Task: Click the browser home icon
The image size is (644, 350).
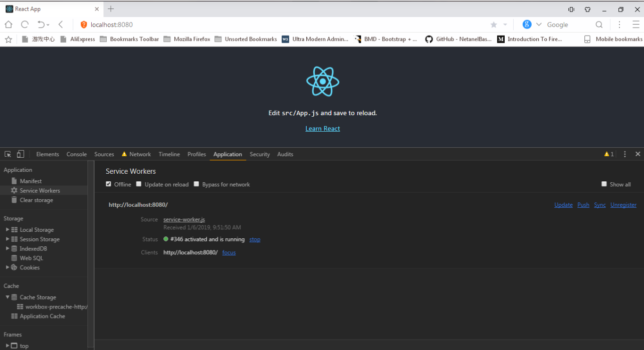Action: pyautogui.click(x=8, y=25)
